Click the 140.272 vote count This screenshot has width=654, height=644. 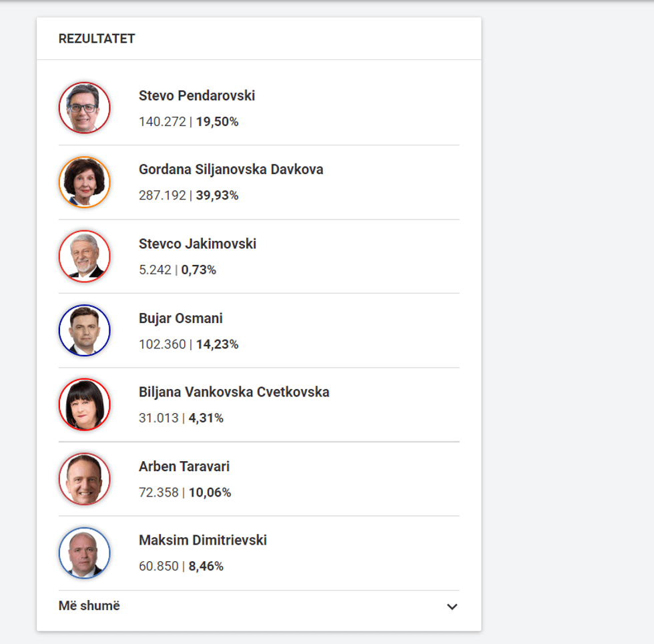pos(162,121)
